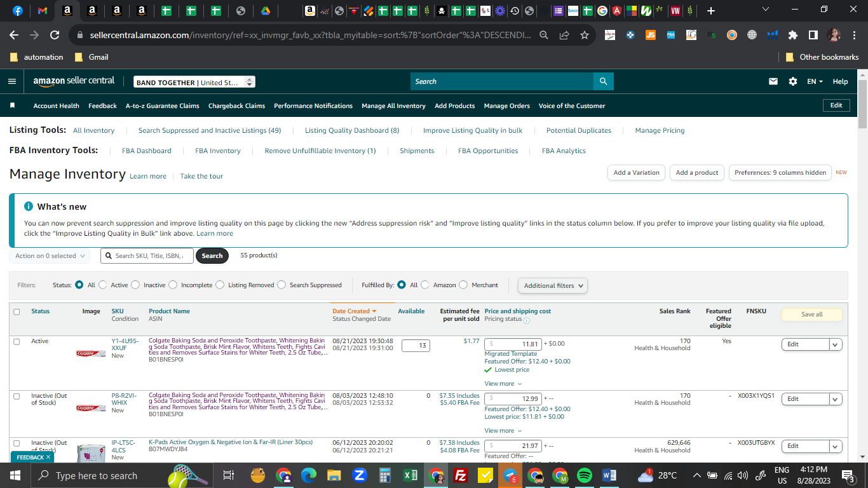868x488 pixels.
Task: Select the Listing Removed status radio
Action: coord(220,285)
